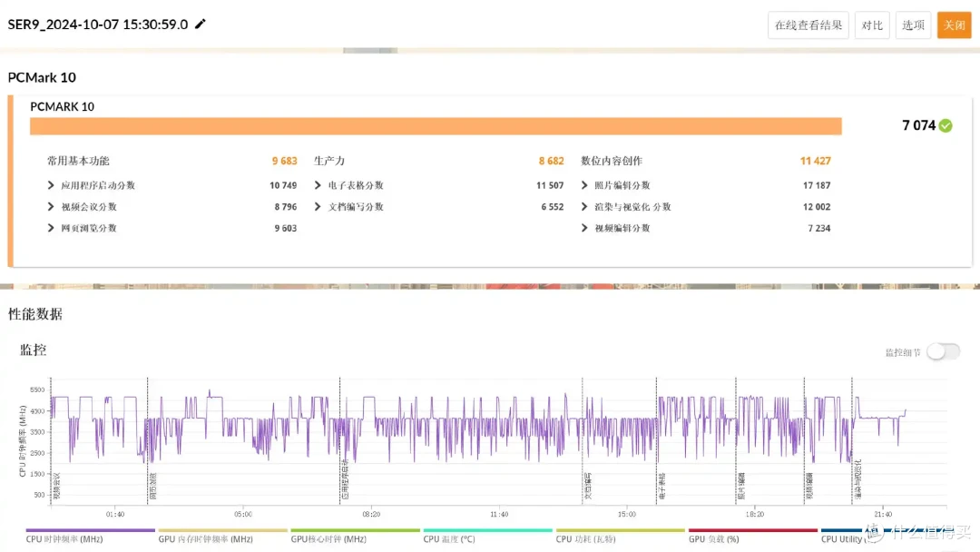Click the 对比 compare button
980x552 pixels.
point(872,25)
